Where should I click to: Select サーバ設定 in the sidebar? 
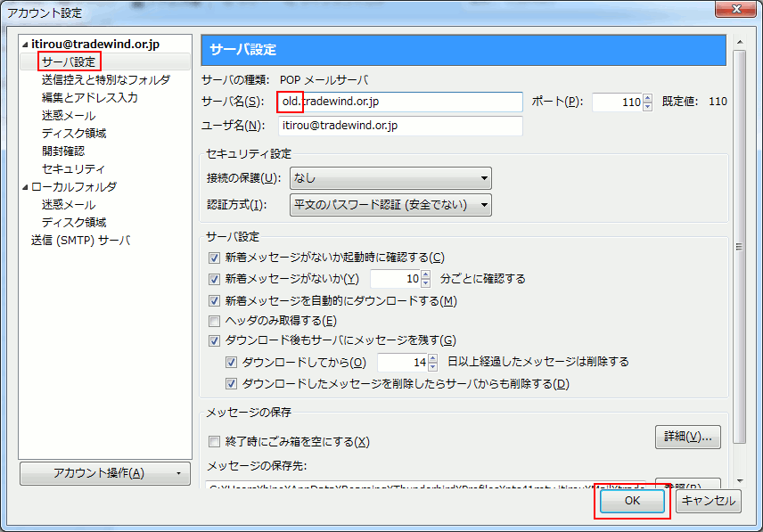[69, 62]
